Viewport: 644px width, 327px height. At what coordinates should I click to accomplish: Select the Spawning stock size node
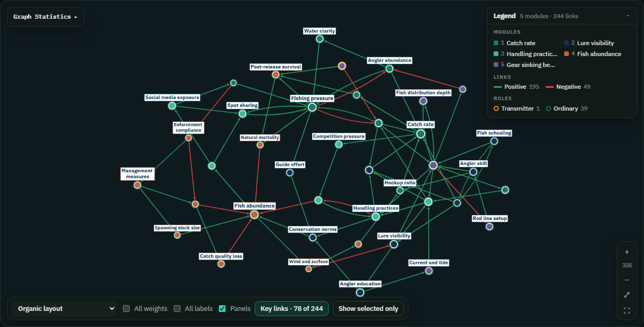177,235
